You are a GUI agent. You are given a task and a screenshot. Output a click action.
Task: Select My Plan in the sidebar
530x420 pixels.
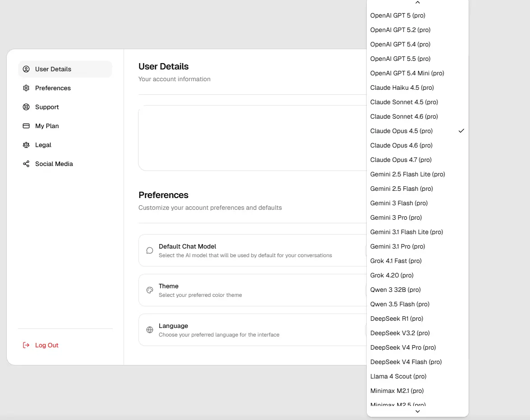tap(65, 126)
